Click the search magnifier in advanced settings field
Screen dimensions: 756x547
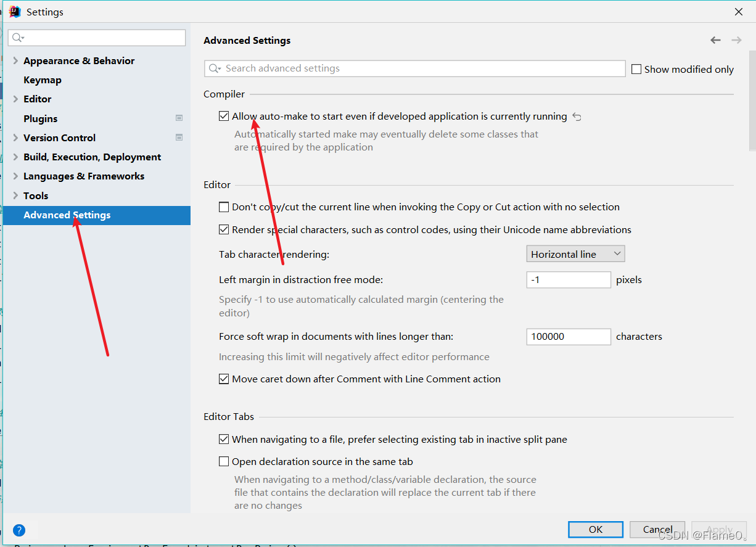tap(215, 68)
